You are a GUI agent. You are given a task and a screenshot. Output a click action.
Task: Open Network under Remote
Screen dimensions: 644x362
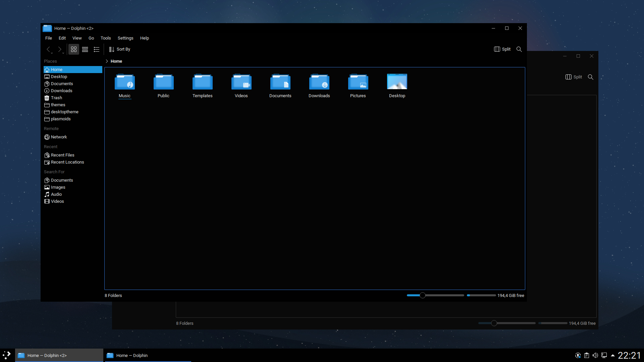pyautogui.click(x=73, y=137)
